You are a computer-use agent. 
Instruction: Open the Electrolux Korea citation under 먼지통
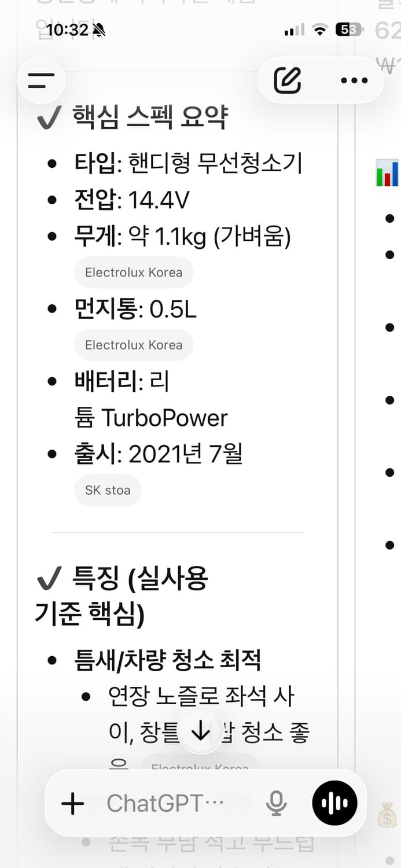point(134,345)
